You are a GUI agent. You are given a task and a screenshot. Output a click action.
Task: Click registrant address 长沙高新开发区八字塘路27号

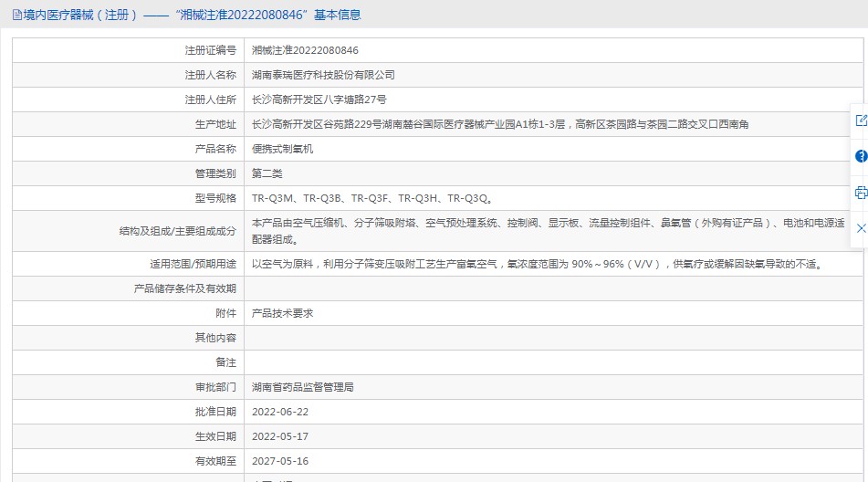point(319,100)
